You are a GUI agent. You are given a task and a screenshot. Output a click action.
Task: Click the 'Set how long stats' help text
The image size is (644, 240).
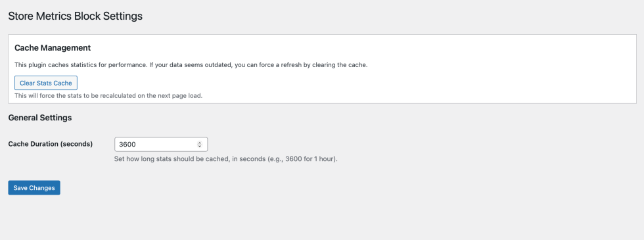pyautogui.click(x=226, y=159)
